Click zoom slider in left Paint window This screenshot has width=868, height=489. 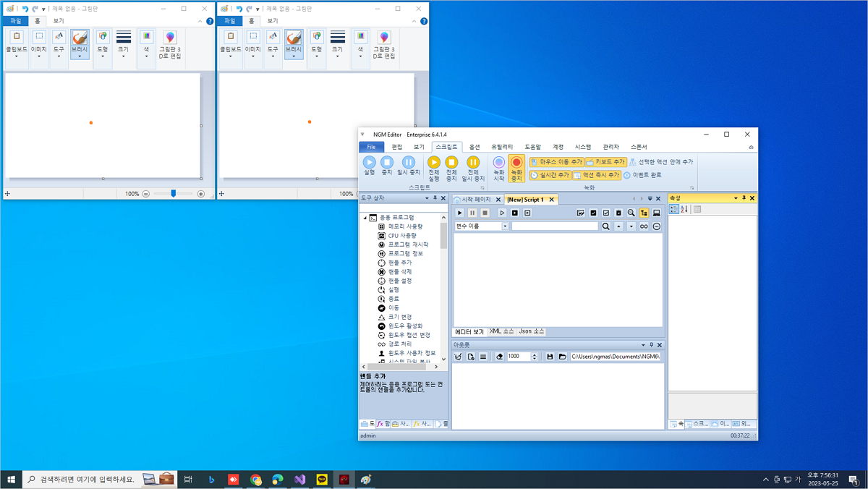173,194
